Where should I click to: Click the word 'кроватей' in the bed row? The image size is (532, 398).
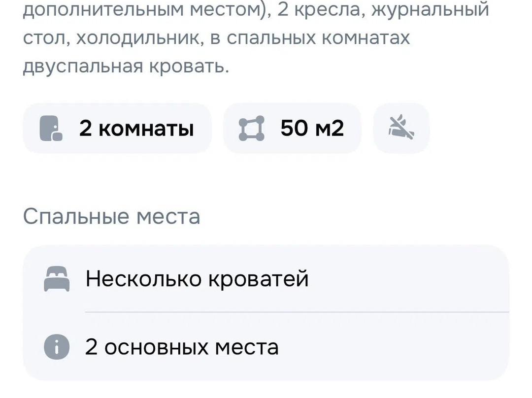coord(258,279)
